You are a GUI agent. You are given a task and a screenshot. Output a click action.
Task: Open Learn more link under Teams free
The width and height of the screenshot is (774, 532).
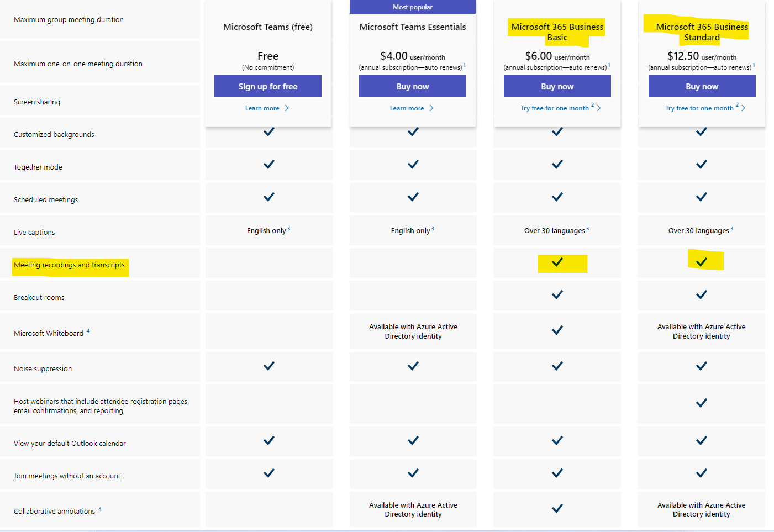(262, 108)
